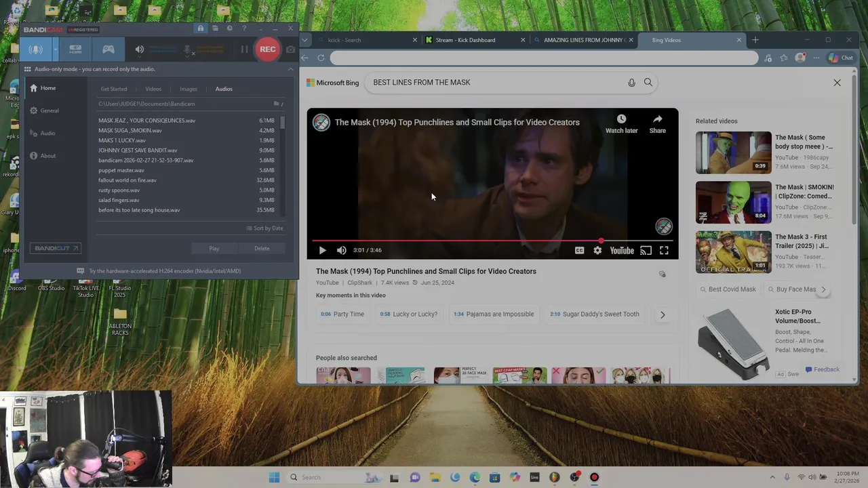Close Bing video overlay with X

pos(837,83)
